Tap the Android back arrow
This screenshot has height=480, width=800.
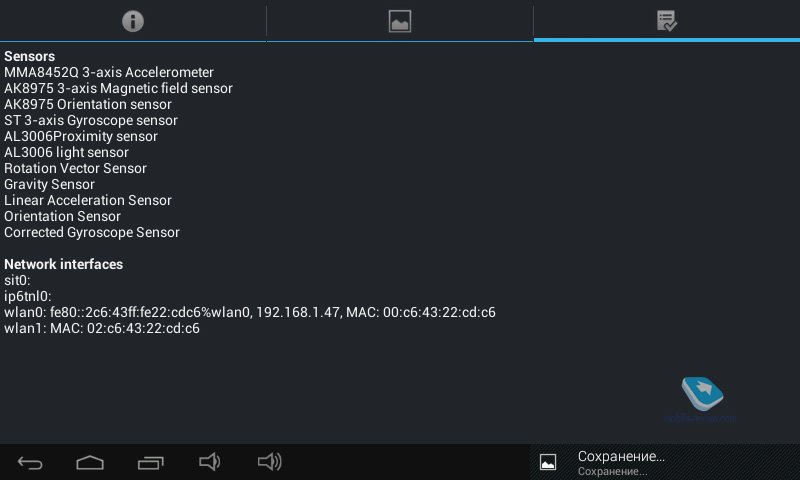30,463
